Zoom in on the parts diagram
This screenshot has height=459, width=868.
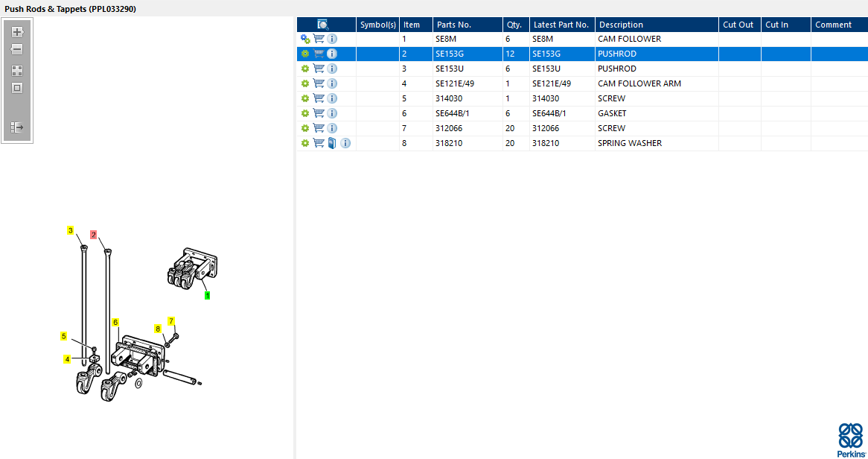pyautogui.click(x=17, y=32)
